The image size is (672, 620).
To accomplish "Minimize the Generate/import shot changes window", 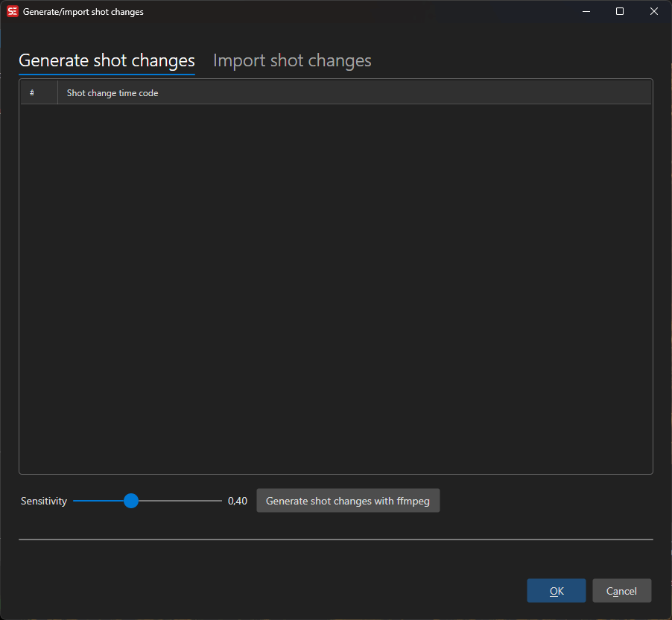I will (586, 11).
